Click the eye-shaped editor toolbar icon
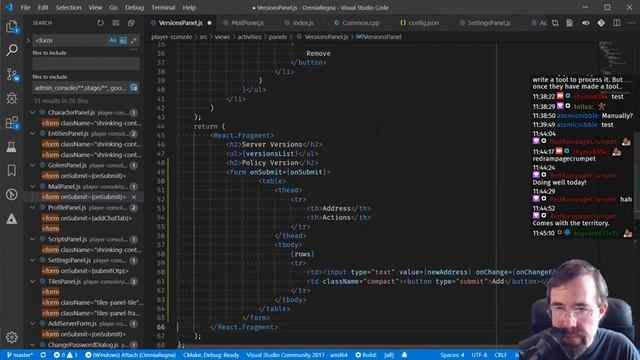Viewport: 640px width, 360px height. pyautogui.click(x=586, y=23)
